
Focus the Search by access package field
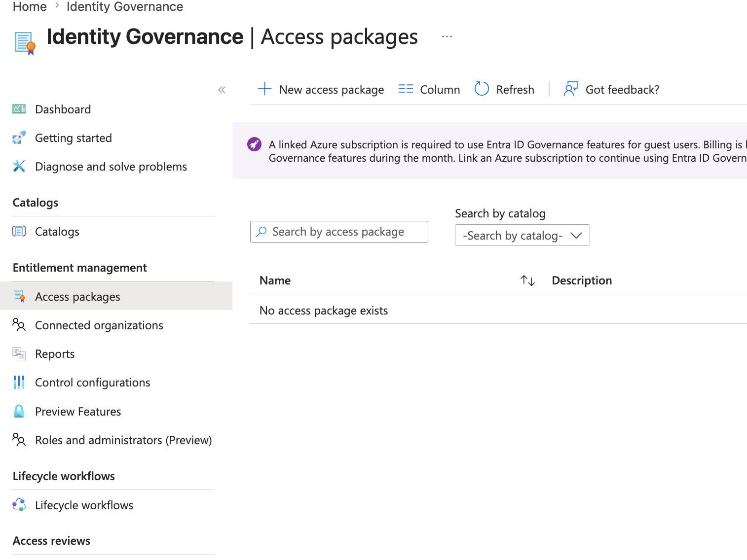pos(339,232)
